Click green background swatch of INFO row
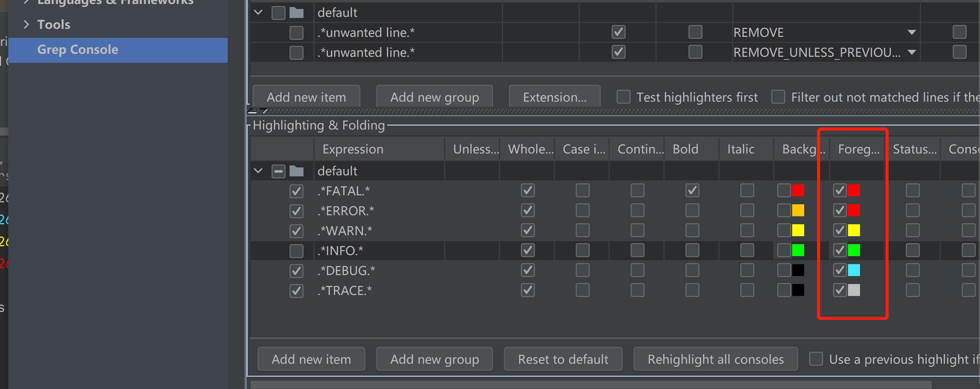Image resolution: width=980 pixels, height=389 pixels. click(798, 250)
